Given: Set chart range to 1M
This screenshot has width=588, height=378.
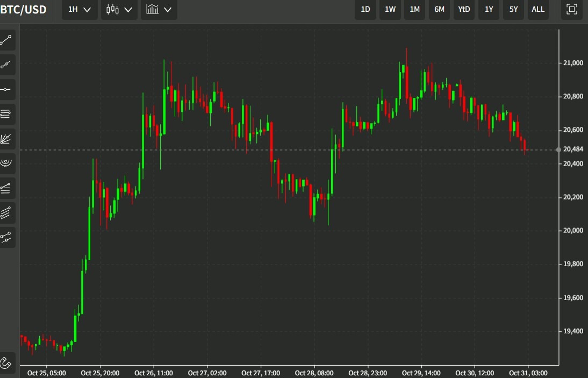Looking at the screenshot, I should click(415, 9).
